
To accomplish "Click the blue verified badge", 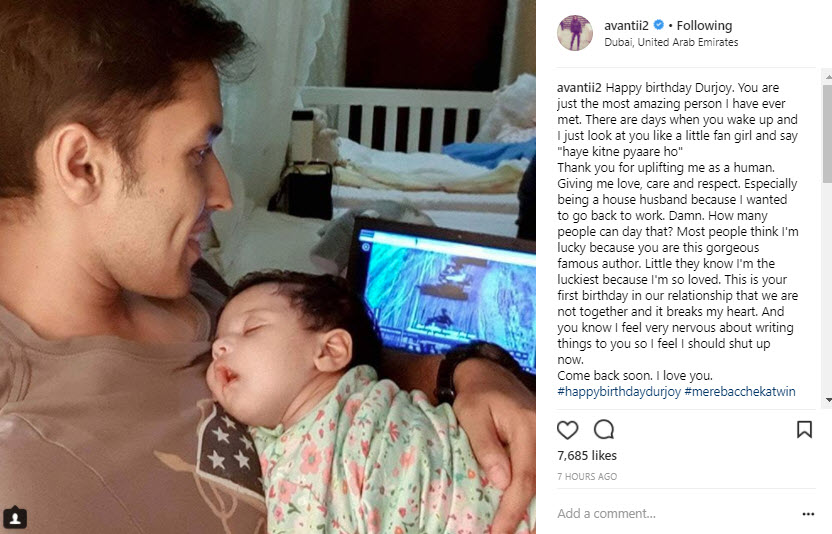I will pyautogui.click(x=658, y=25).
